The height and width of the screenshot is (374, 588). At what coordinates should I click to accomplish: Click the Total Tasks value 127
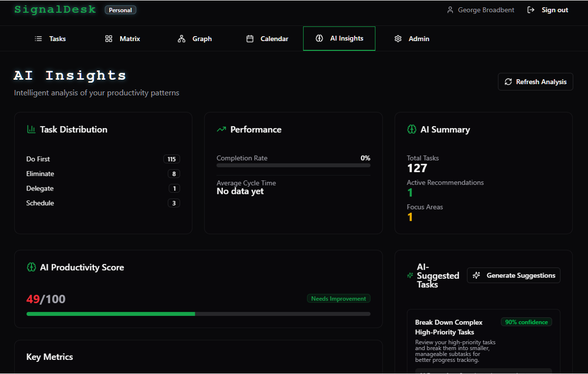(417, 168)
